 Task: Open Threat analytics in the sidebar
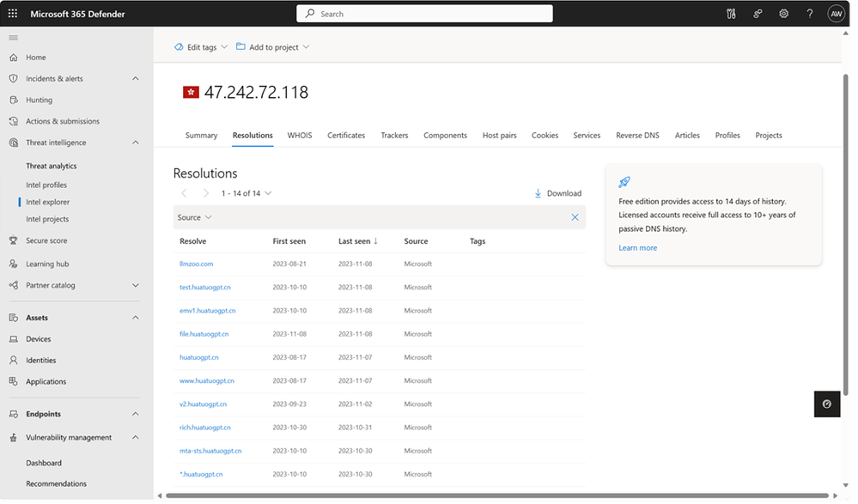[52, 167]
